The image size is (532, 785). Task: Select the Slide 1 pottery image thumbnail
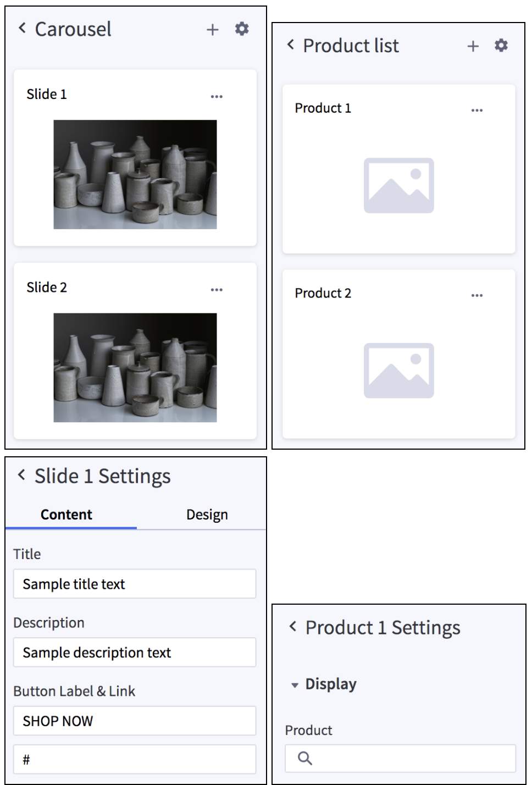pos(135,174)
